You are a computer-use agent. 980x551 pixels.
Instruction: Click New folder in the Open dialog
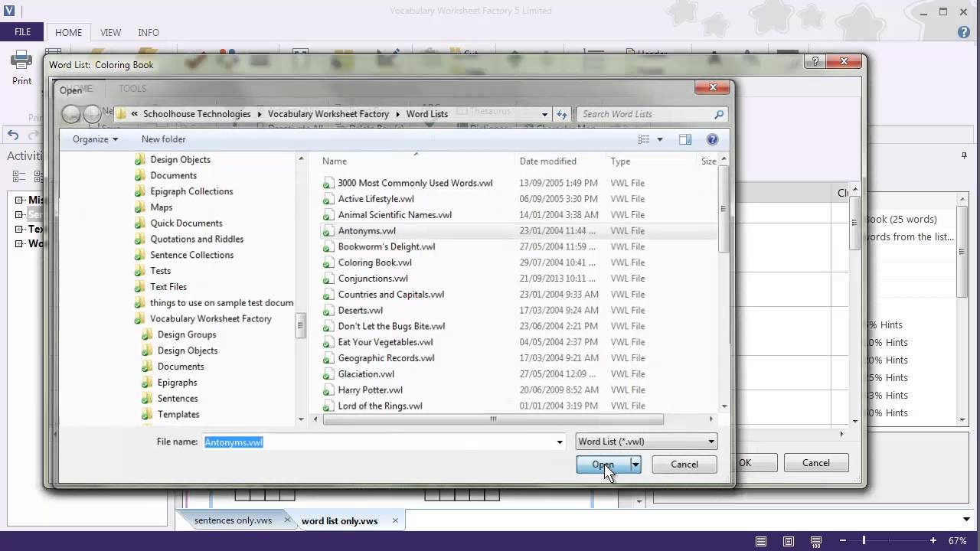pyautogui.click(x=163, y=139)
